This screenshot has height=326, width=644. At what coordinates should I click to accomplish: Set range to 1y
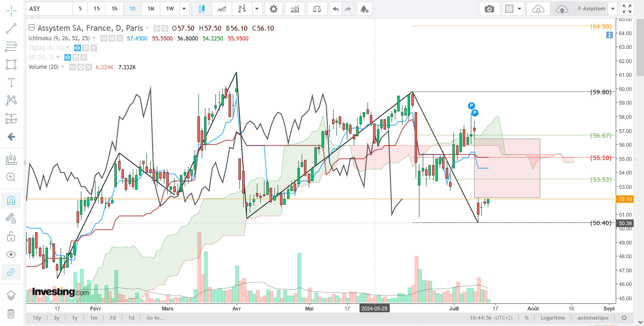coord(75,317)
